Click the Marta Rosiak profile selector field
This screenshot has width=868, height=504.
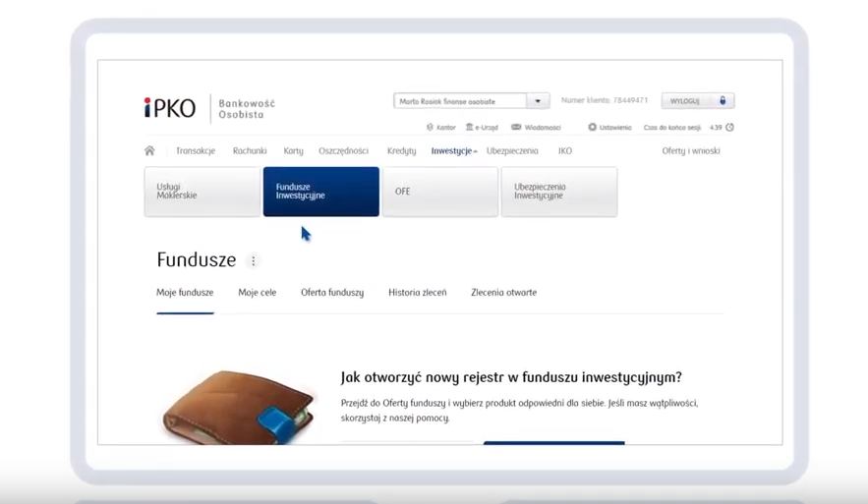(460, 101)
